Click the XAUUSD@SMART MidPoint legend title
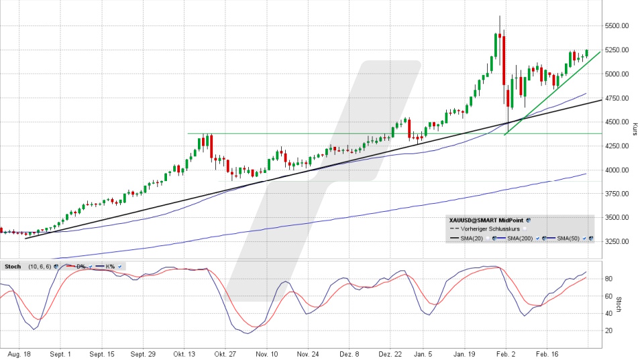This screenshot has width=644, height=362. point(486,220)
